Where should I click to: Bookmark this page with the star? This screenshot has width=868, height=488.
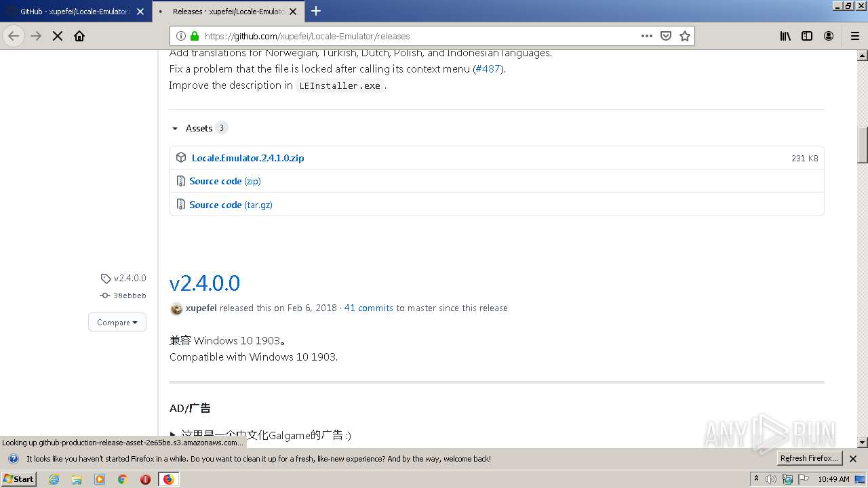tap(685, 36)
